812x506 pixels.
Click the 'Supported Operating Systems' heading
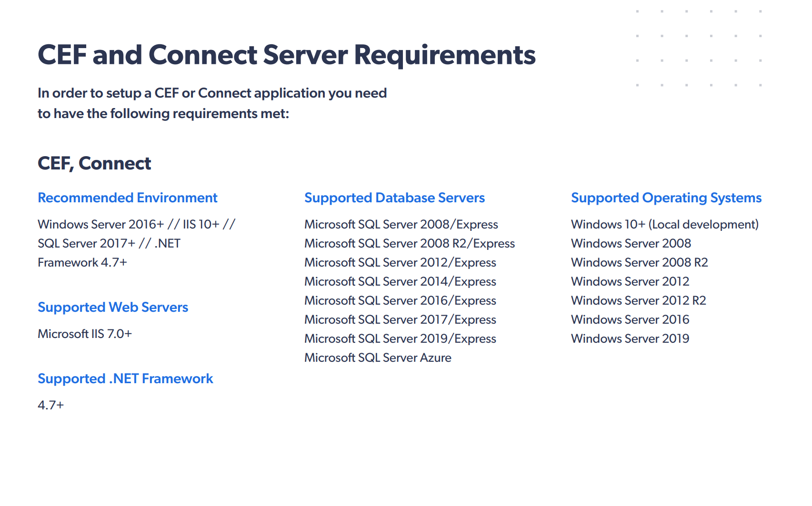point(666,198)
